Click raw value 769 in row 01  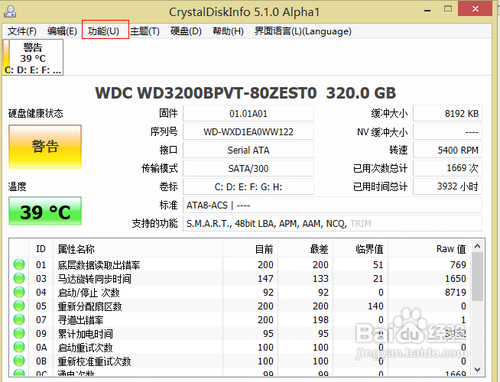[458, 265]
